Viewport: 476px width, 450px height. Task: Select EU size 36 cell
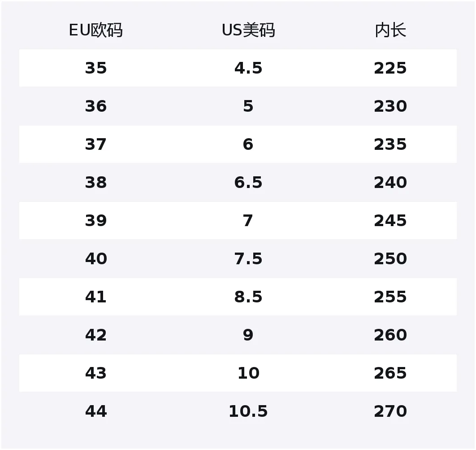tap(96, 106)
